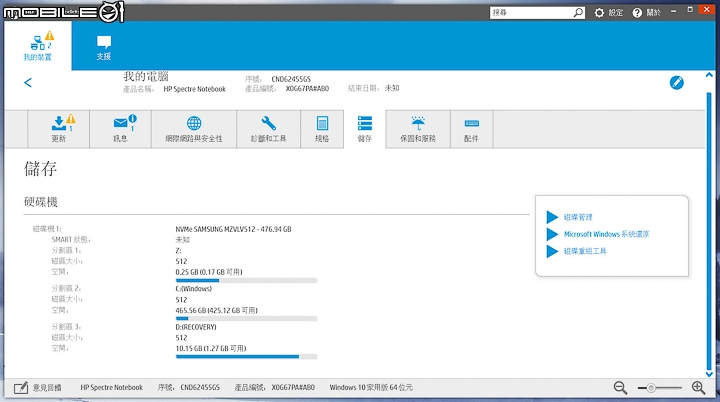The width and height of the screenshot is (720, 402).
Task: Click the header product name HP Spectre Notebook
Action: point(195,89)
